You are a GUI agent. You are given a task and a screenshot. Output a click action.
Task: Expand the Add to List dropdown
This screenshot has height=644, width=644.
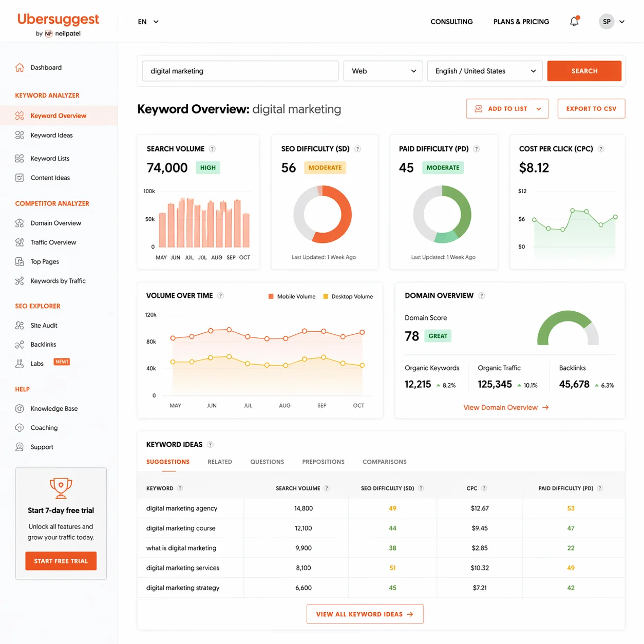click(x=539, y=109)
